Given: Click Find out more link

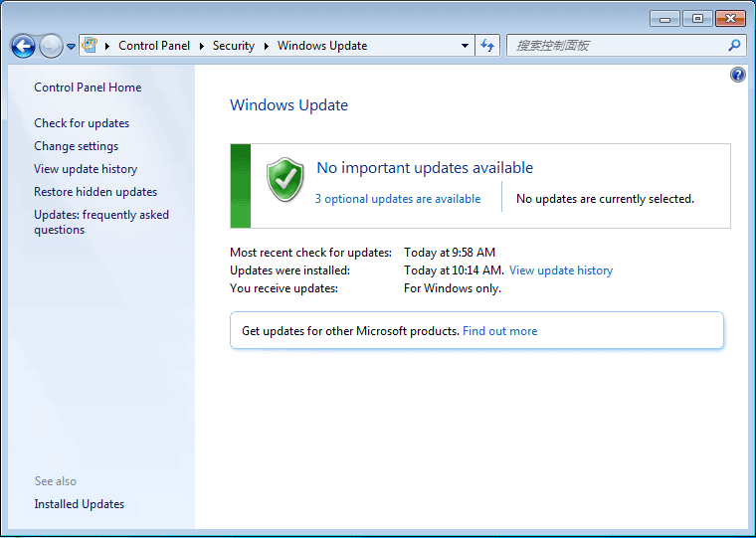Looking at the screenshot, I should coord(500,331).
